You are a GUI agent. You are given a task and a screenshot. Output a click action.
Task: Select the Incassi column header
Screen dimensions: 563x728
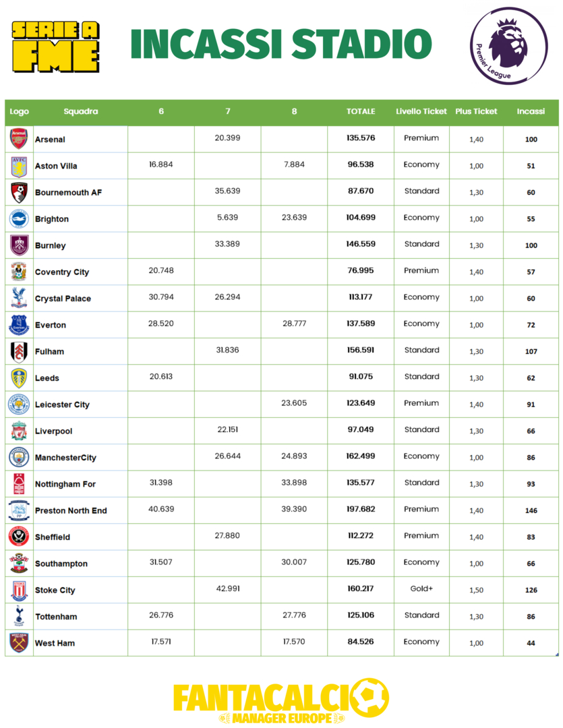pos(531,111)
